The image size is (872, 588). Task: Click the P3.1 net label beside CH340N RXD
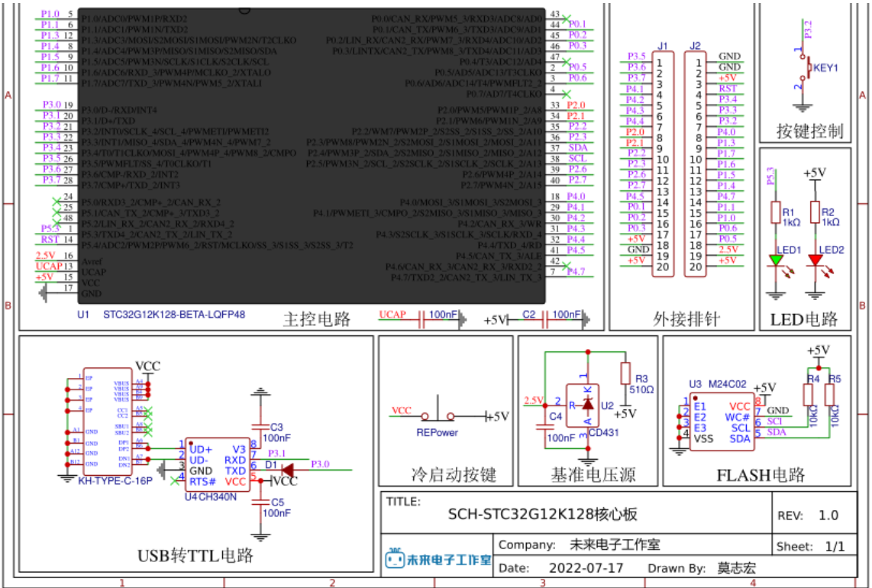coord(276,454)
